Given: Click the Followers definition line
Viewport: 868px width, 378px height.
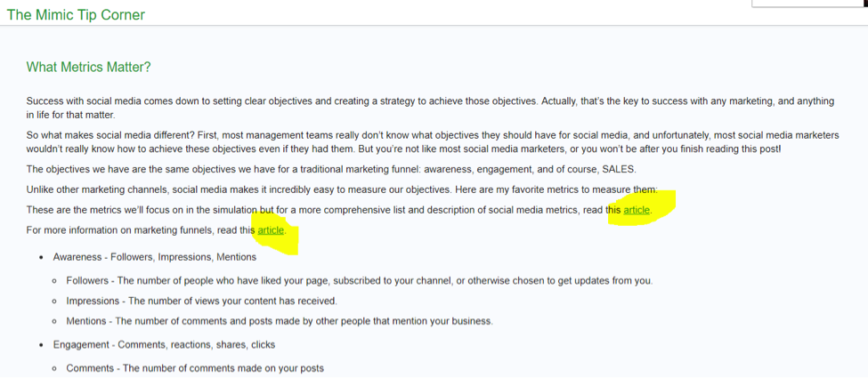Looking at the screenshot, I should [360, 280].
